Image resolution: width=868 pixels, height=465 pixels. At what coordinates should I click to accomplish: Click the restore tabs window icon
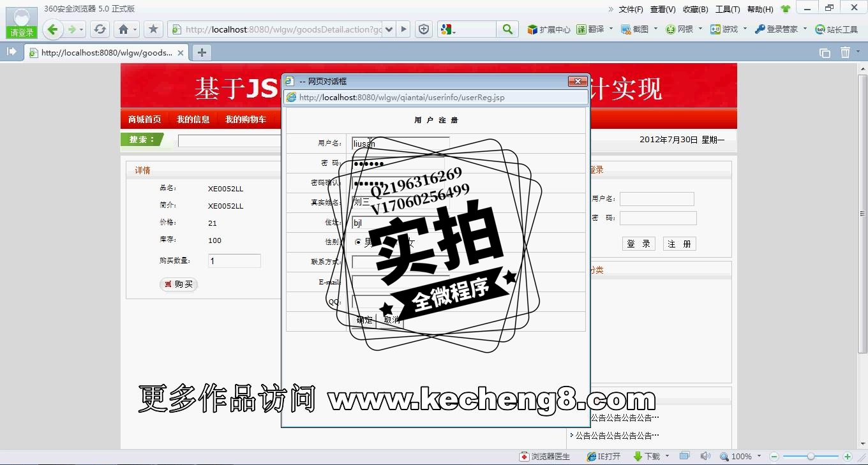825,53
